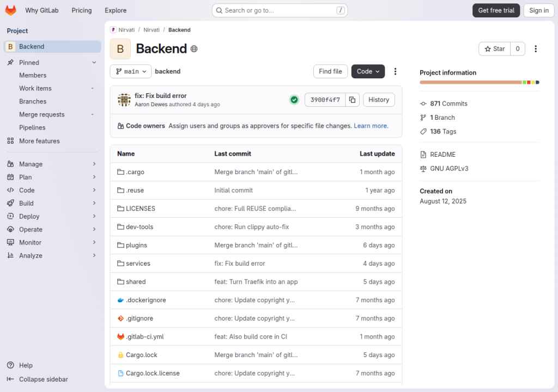Click the .gitlab-ci.yml GitLab file icon

pyautogui.click(x=120, y=336)
